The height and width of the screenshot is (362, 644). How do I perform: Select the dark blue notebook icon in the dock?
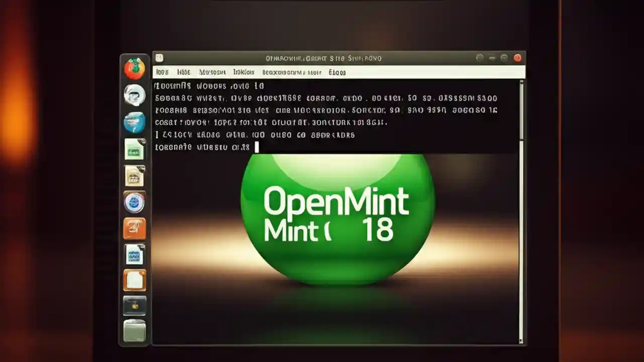click(134, 255)
